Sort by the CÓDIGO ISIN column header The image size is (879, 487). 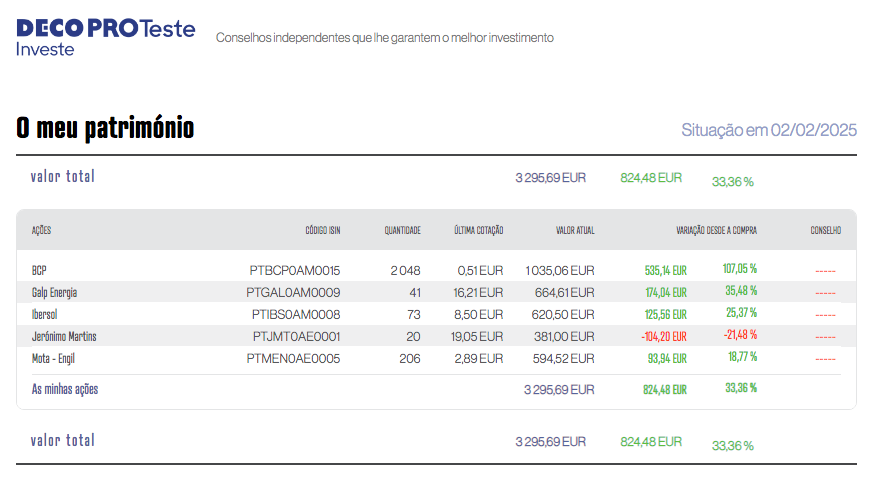(x=322, y=231)
